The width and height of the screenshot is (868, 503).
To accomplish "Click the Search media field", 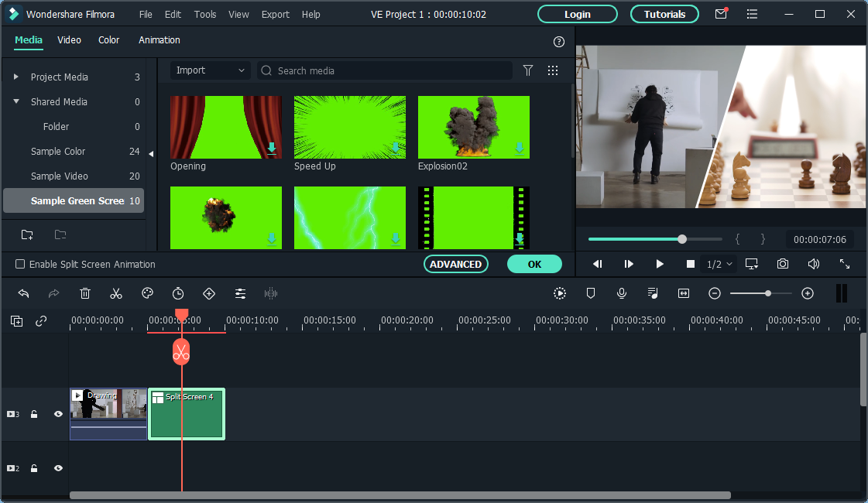I will (x=384, y=70).
